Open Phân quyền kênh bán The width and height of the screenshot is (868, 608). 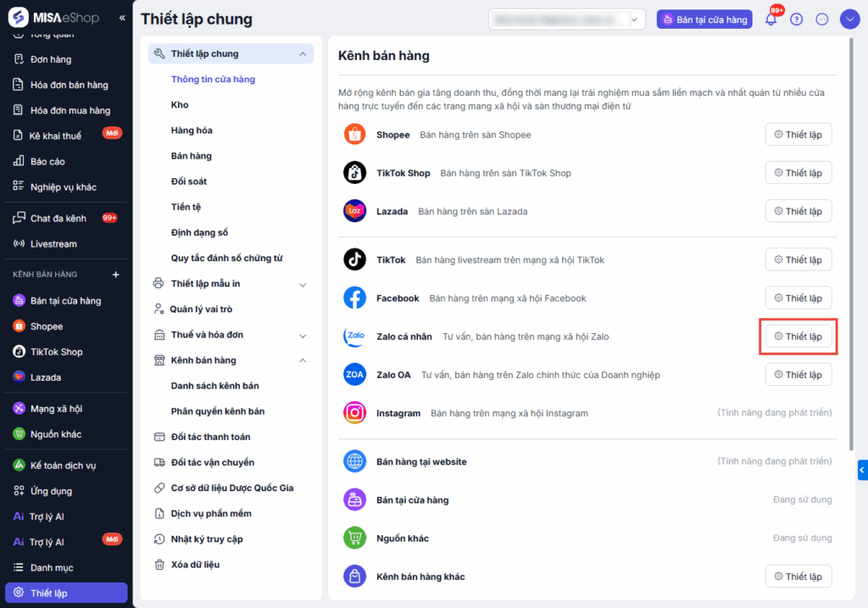pos(218,411)
